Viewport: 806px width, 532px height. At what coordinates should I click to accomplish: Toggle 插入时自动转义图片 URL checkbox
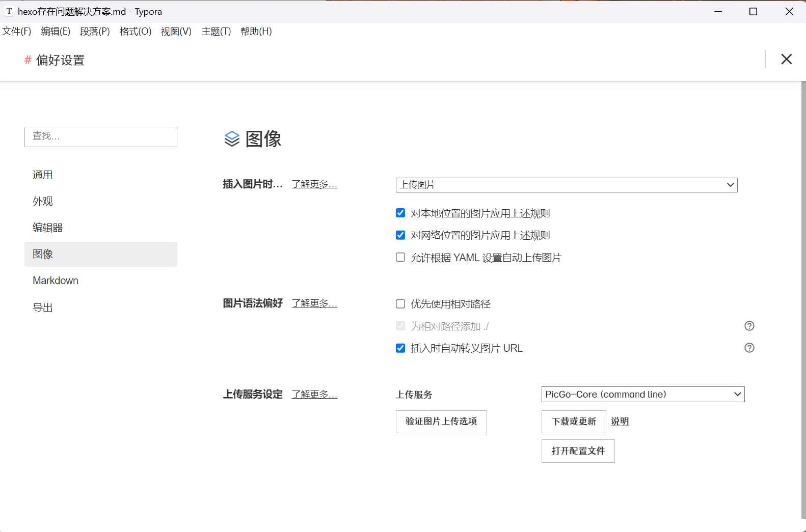click(x=400, y=348)
